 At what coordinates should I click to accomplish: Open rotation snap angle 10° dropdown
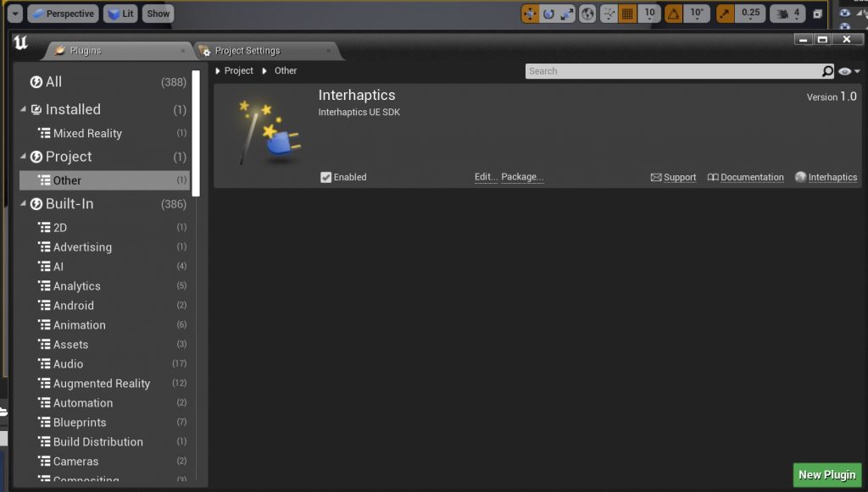697,14
